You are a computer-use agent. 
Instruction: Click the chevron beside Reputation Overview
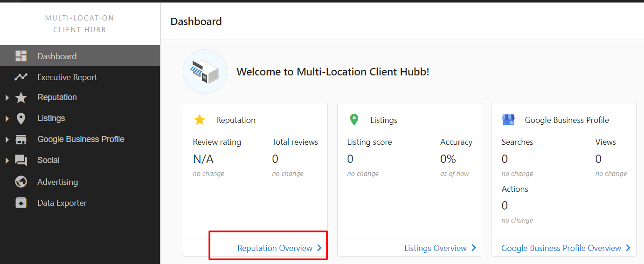point(319,248)
